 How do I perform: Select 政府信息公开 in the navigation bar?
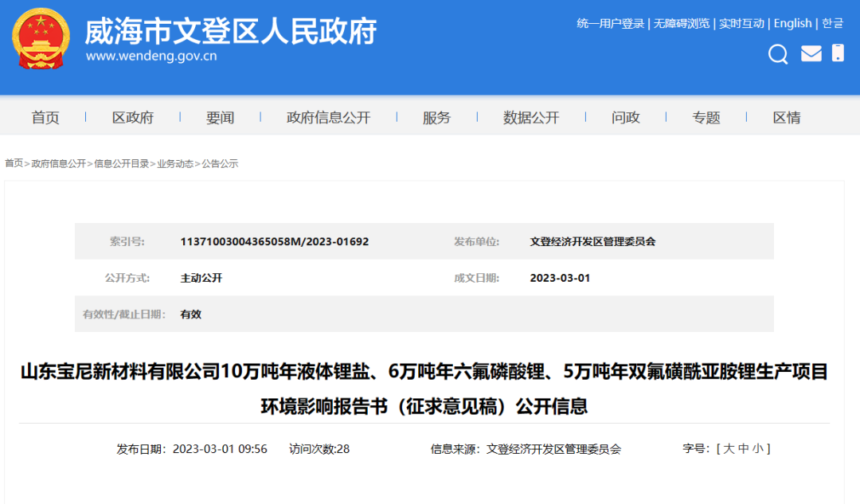coord(329,117)
